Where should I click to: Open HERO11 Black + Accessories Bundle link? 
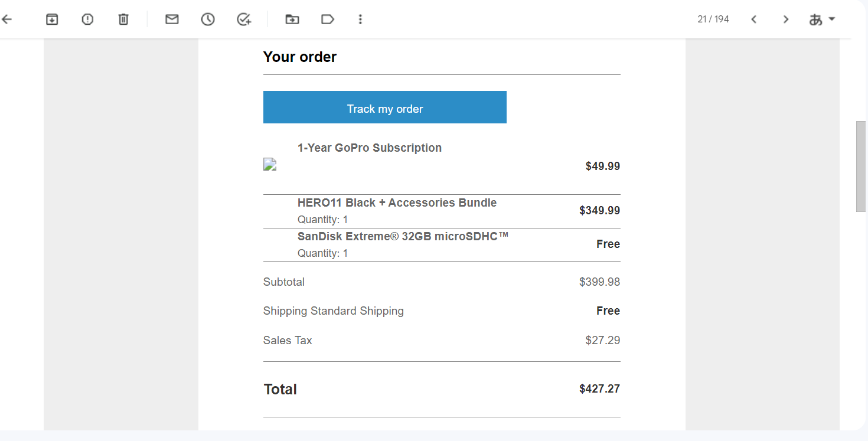pyautogui.click(x=397, y=202)
